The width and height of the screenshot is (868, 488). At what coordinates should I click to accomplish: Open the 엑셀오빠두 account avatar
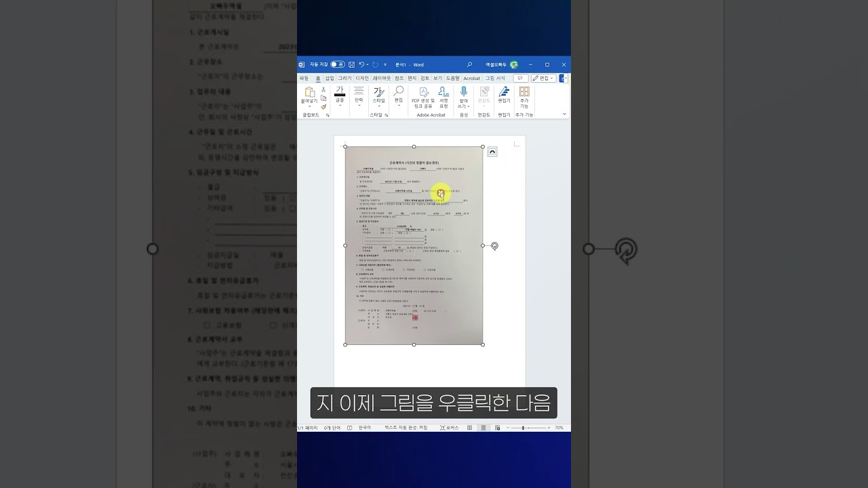(514, 64)
